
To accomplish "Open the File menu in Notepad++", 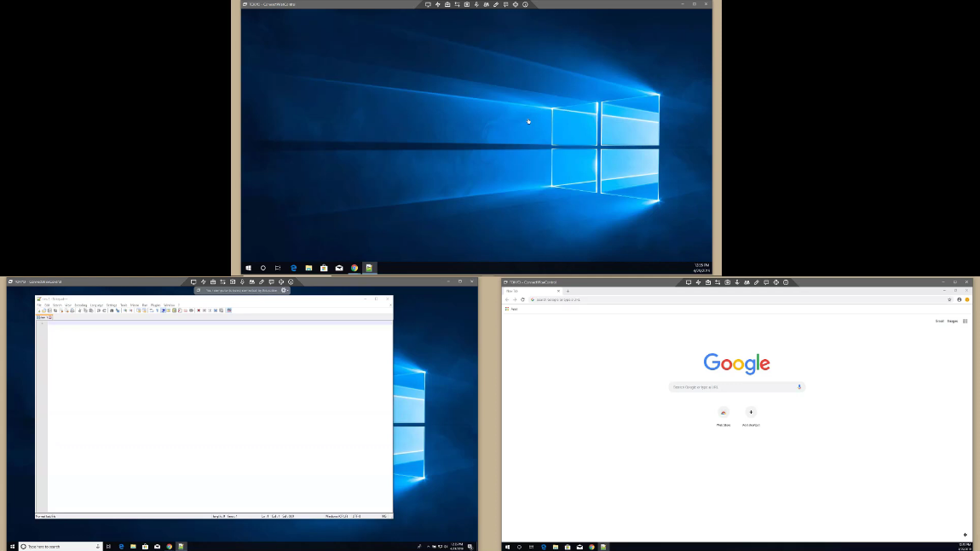I will pos(38,305).
